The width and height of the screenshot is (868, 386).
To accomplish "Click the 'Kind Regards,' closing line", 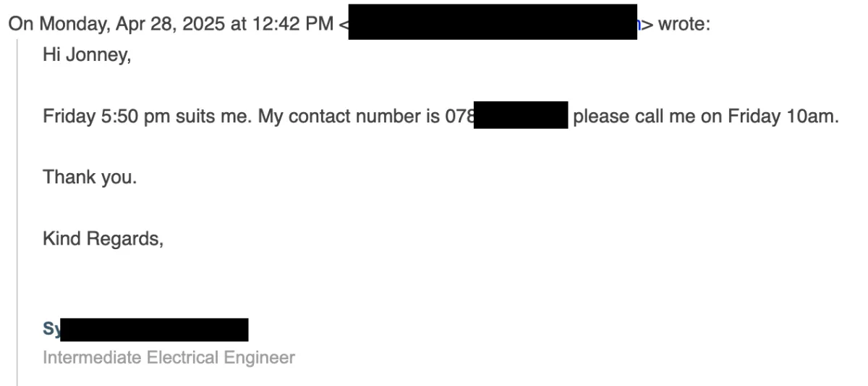I will pos(103,238).
